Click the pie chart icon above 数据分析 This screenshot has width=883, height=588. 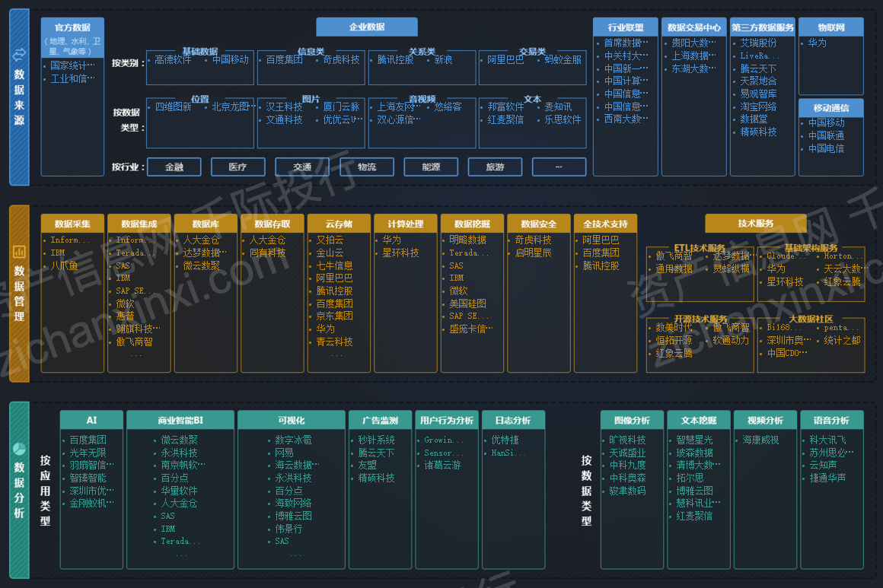coord(19,449)
